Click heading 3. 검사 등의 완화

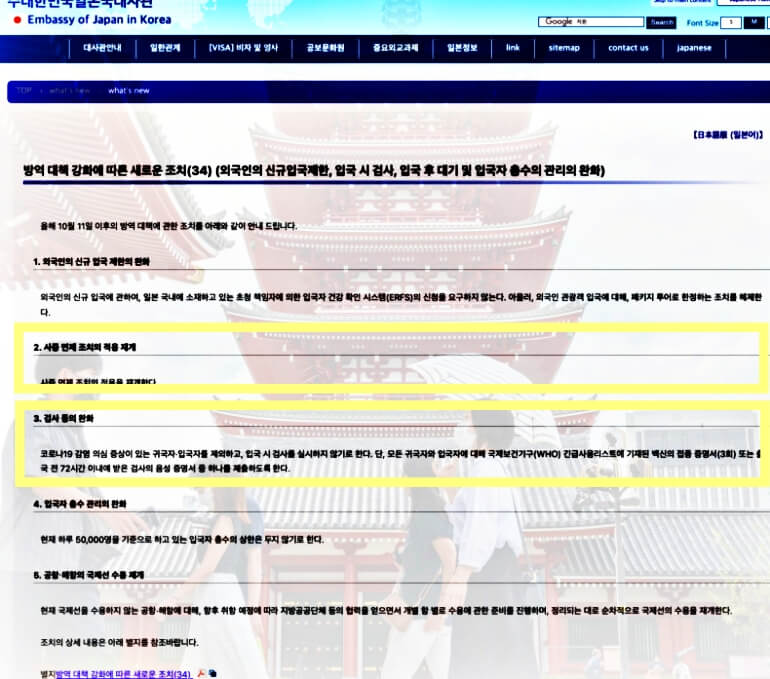coord(63,419)
